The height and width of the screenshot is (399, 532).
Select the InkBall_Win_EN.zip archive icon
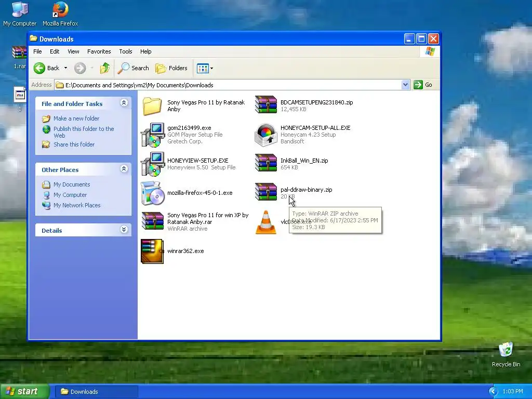coord(266,163)
